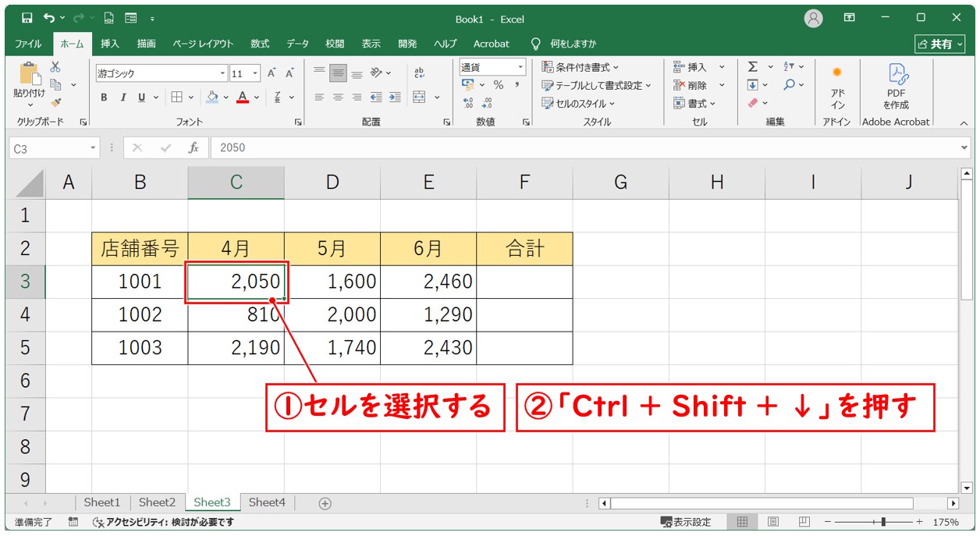The width and height of the screenshot is (980, 536).
Task: Add a new sheet with plus icon
Action: (x=325, y=503)
